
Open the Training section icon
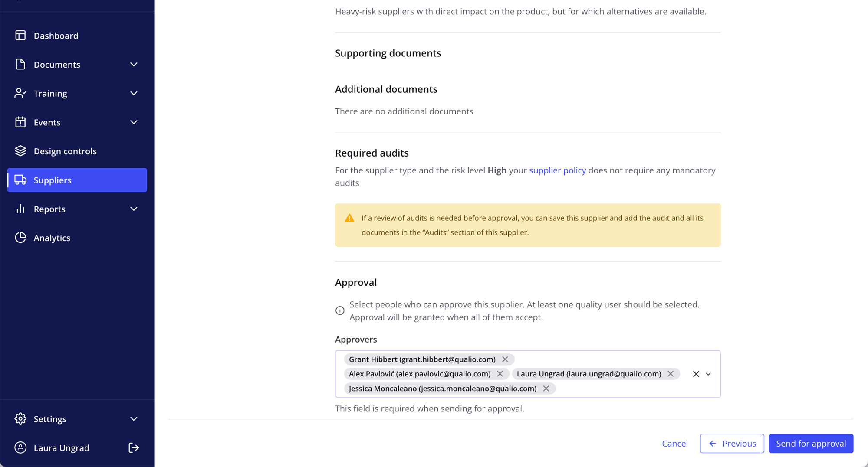click(x=20, y=93)
